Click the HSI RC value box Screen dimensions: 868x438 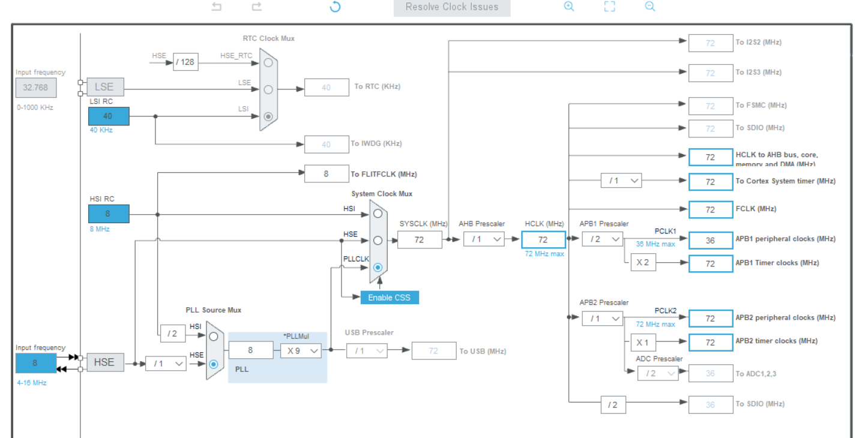108,214
